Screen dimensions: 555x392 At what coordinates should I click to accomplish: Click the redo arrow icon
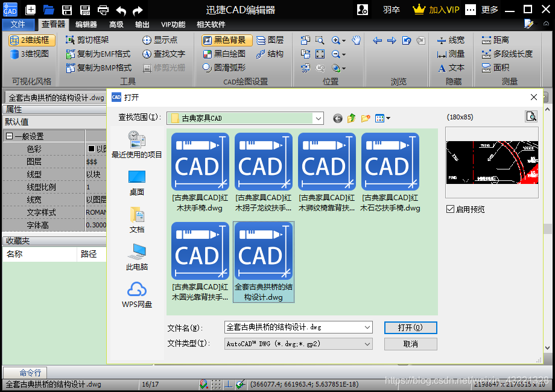pyautogui.click(x=138, y=11)
